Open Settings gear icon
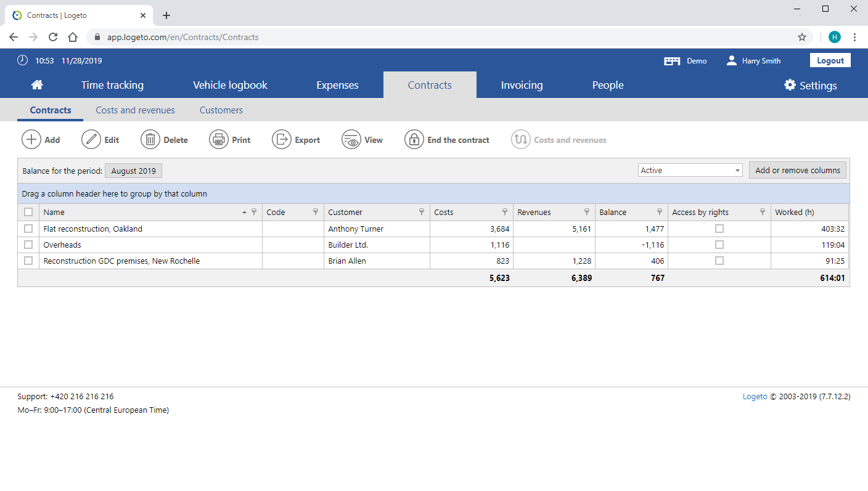Image resolution: width=868 pixels, height=491 pixels. click(x=790, y=85)
